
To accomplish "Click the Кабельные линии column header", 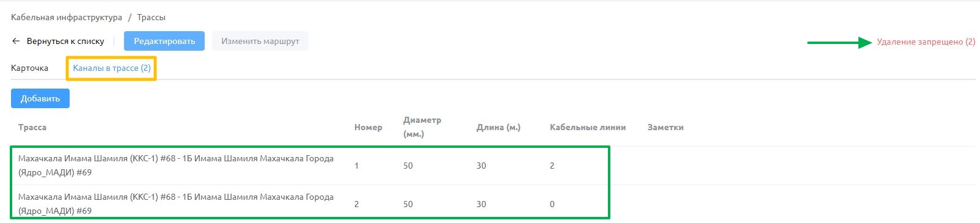I will pos(588,127).
